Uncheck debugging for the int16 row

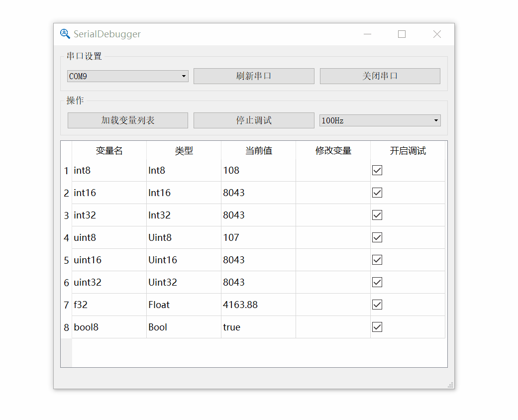377,193
